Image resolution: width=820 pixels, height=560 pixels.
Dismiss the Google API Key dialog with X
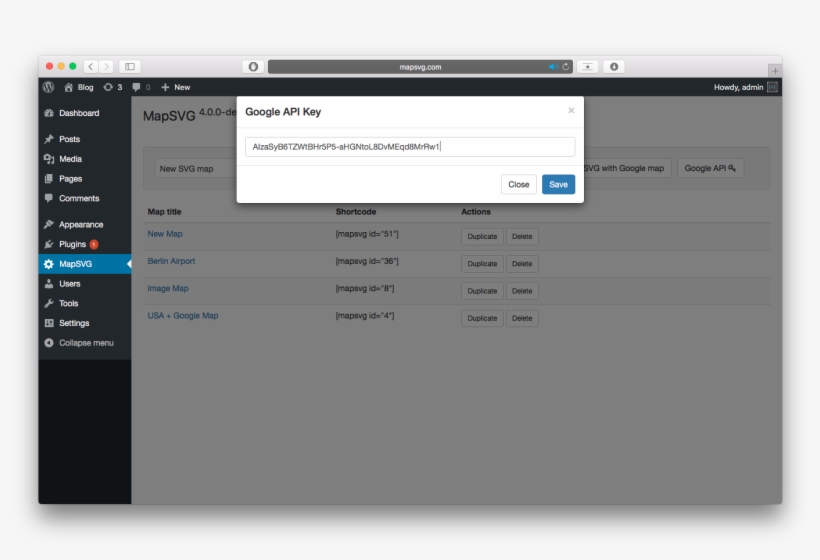point(571,111)
